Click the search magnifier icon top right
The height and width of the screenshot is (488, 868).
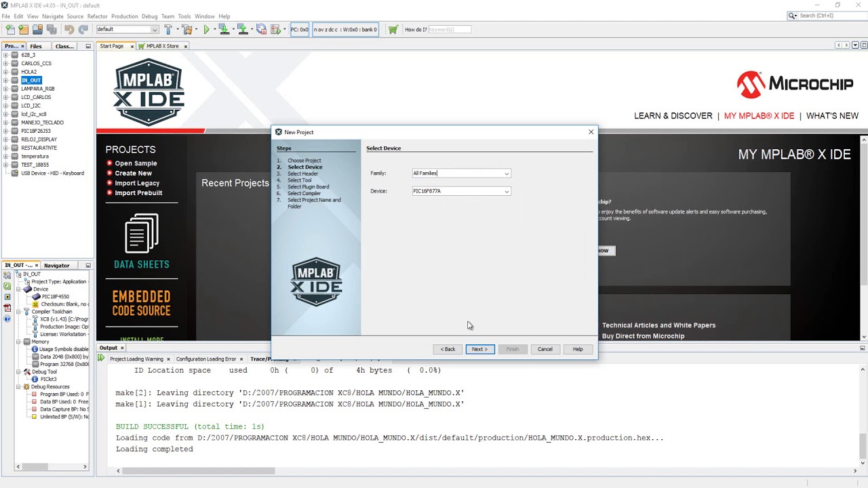pos(793,16)
